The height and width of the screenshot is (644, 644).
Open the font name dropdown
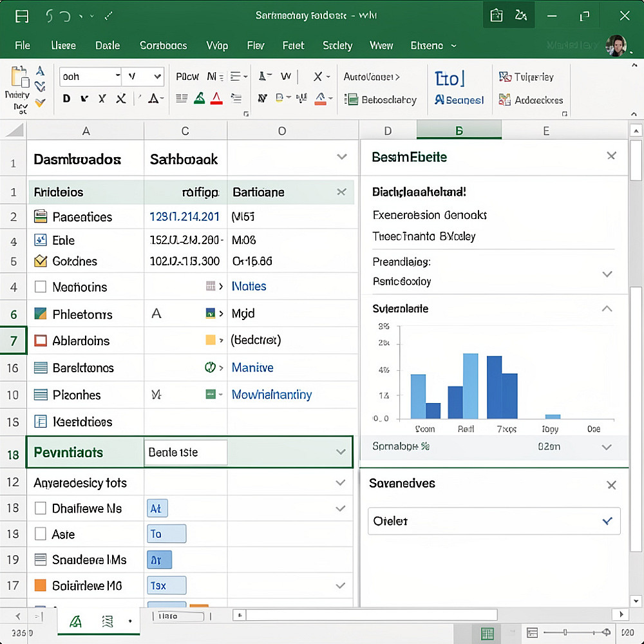tap(117, 76)
